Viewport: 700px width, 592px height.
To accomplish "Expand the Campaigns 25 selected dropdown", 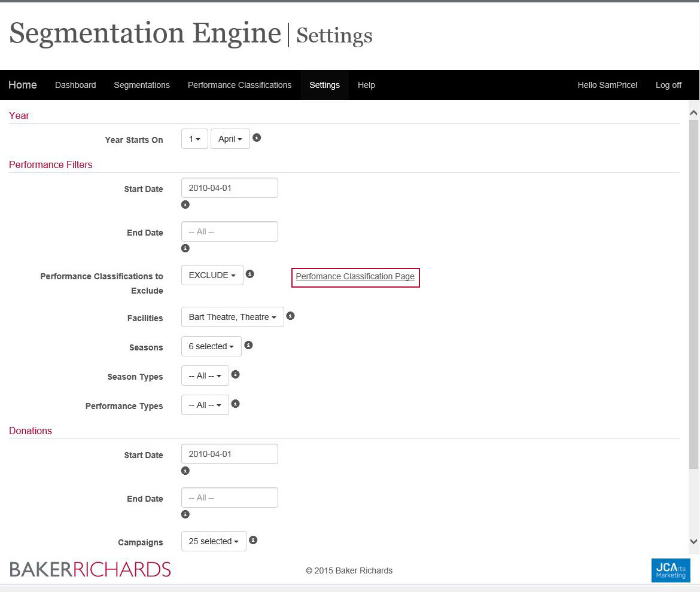I will tap(214, 541).
